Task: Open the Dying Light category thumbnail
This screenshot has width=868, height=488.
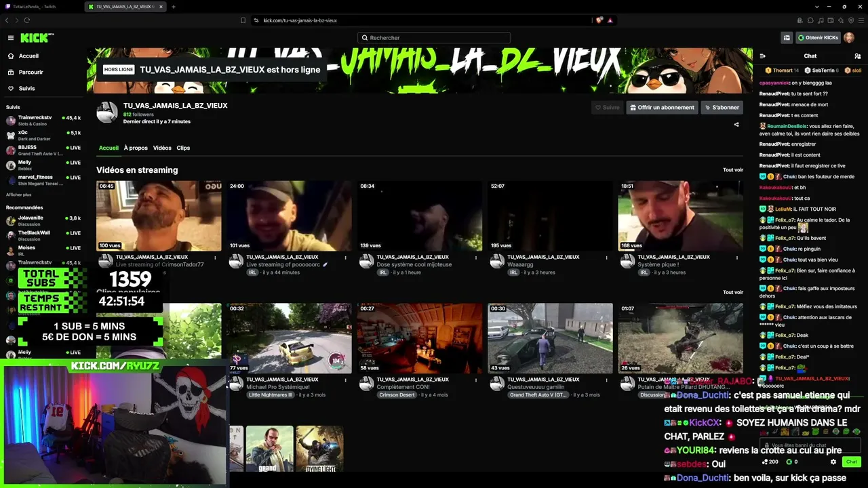Action: (319, 449)
